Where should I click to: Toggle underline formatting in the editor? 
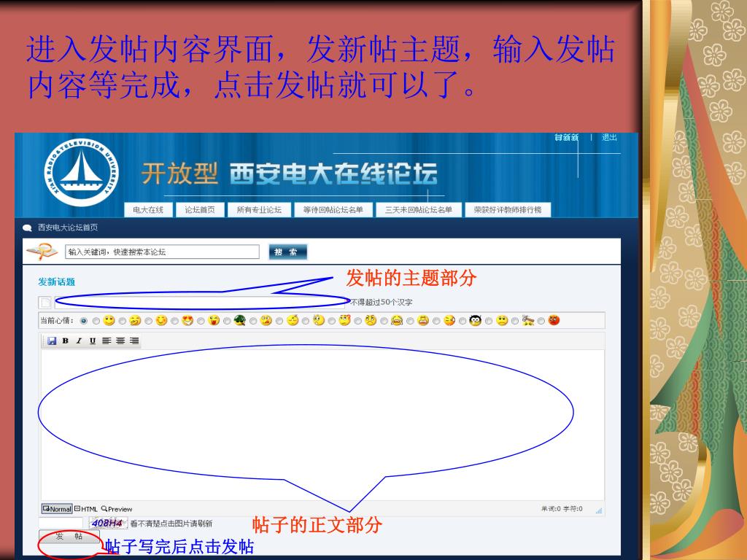pyautogui.click(x=93, y=341)
